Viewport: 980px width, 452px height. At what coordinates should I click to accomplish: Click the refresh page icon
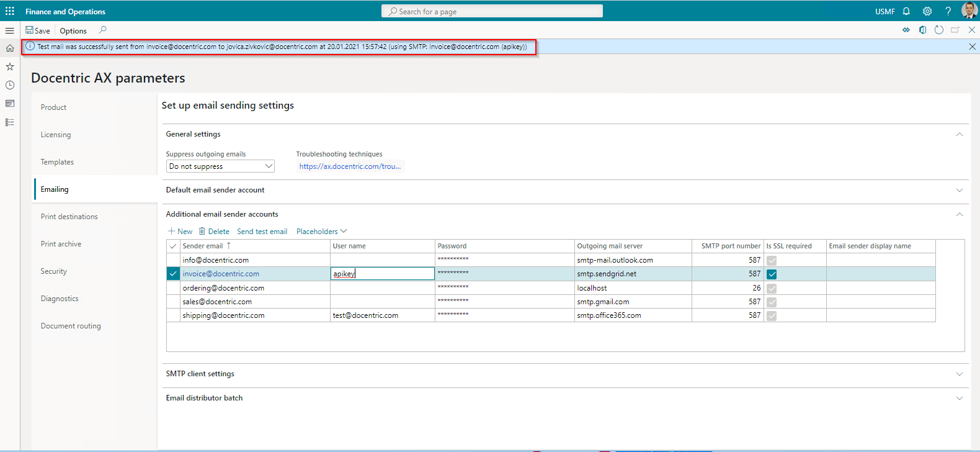[939, 30]
